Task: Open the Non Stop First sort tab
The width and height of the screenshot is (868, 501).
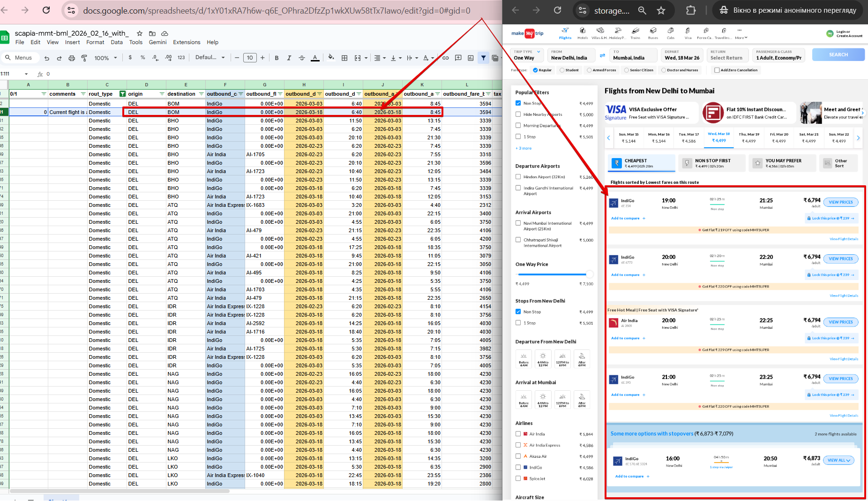Action: click(712, 163)
